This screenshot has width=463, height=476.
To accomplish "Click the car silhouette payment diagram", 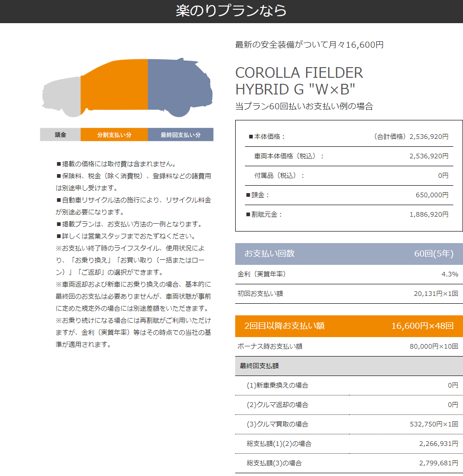I will pos(127,88).
